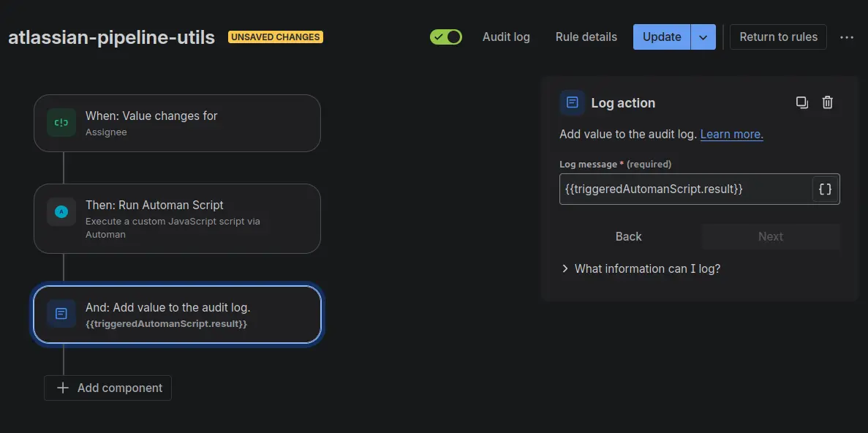868x433 pixels.
Task: Delete the Log action via trash icon
Action: tap(827, 102)
